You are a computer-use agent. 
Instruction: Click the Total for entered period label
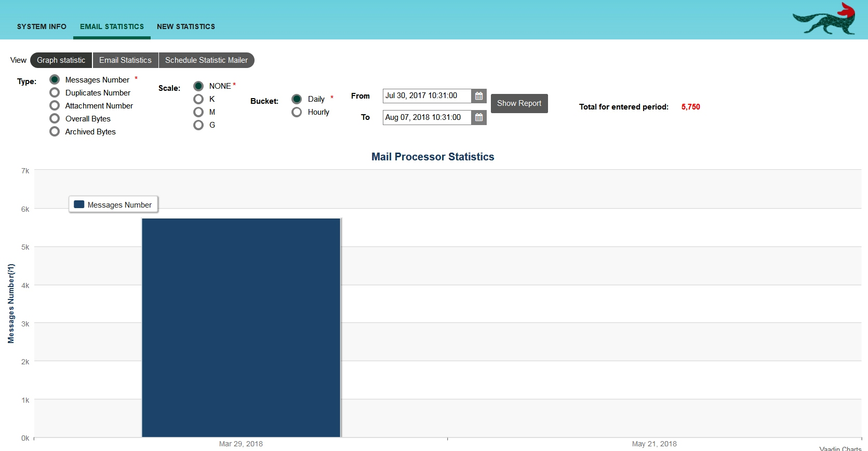pos(624,107)
